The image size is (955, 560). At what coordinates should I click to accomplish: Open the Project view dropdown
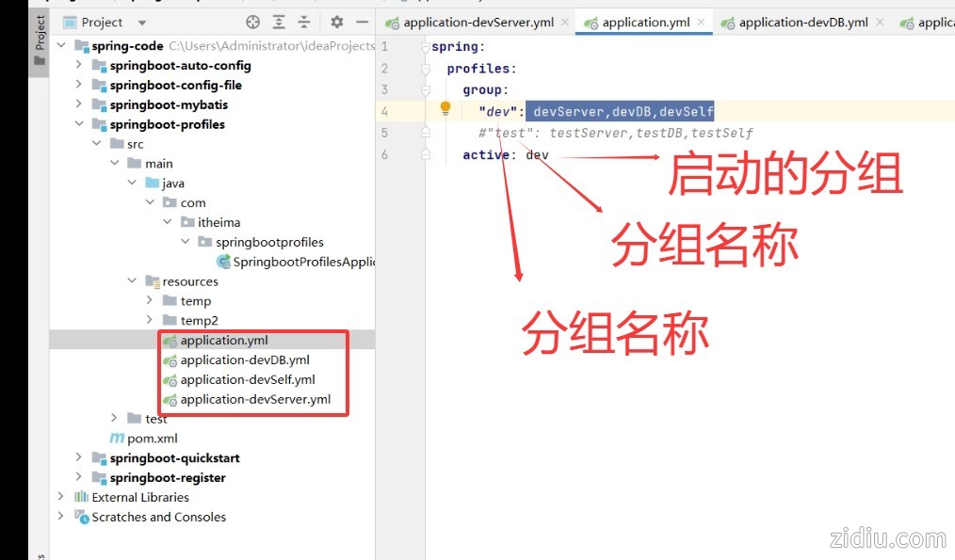[x=142, y=23]
